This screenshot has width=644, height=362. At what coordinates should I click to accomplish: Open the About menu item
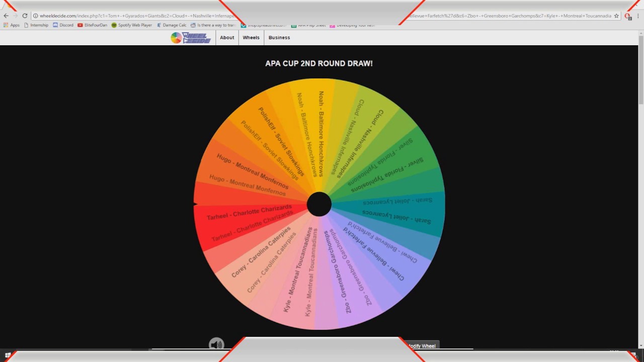pos(227,38)
